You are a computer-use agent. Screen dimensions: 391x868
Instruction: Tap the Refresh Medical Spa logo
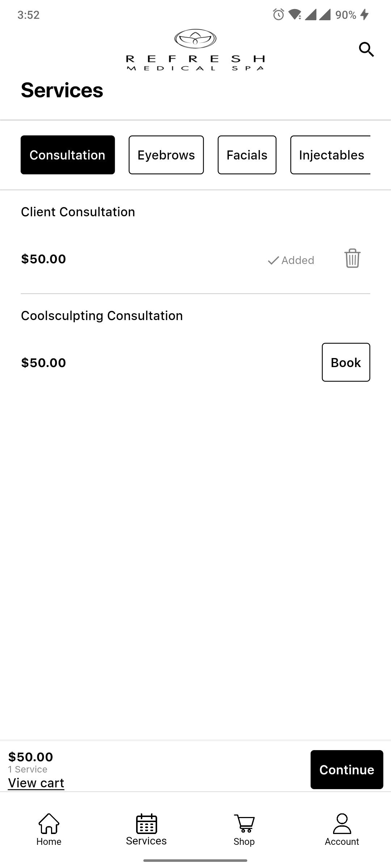coord(195,50)
